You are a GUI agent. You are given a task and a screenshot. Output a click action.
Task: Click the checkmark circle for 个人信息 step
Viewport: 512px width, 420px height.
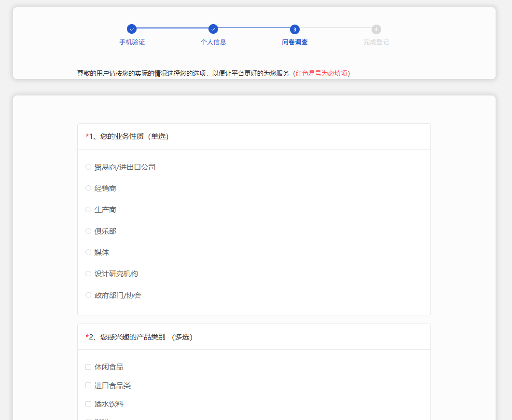tap(213, 29)
